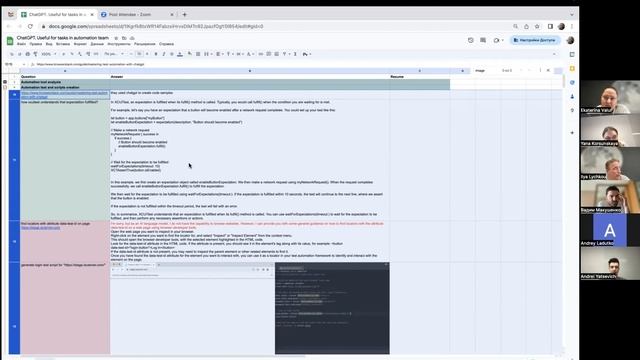Image resolution: width=640 pixels, height=360 pixels.
Task: Select the dark code screenshot image
Action: (x=332, y=308)
